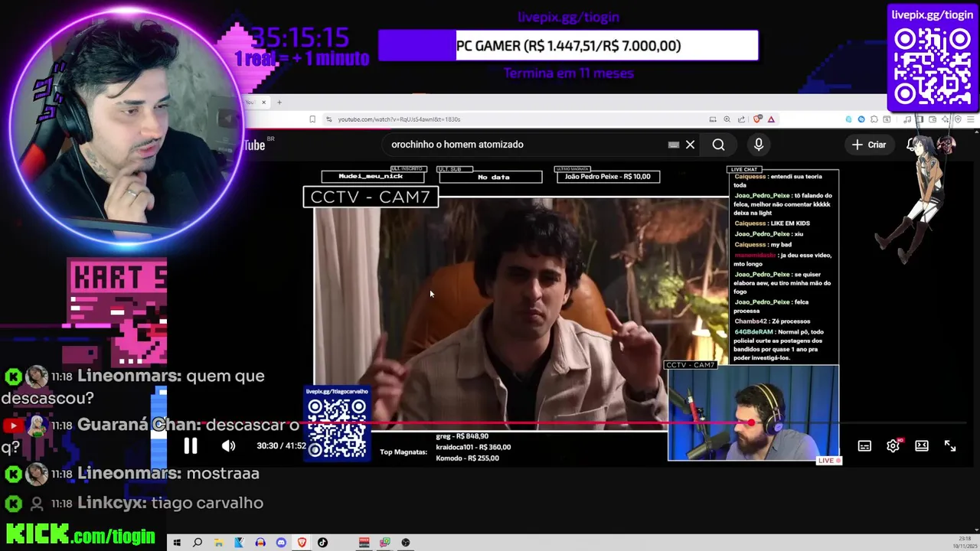
Task: Open the on-screen keyboard in search
Action: click(674, 145)
